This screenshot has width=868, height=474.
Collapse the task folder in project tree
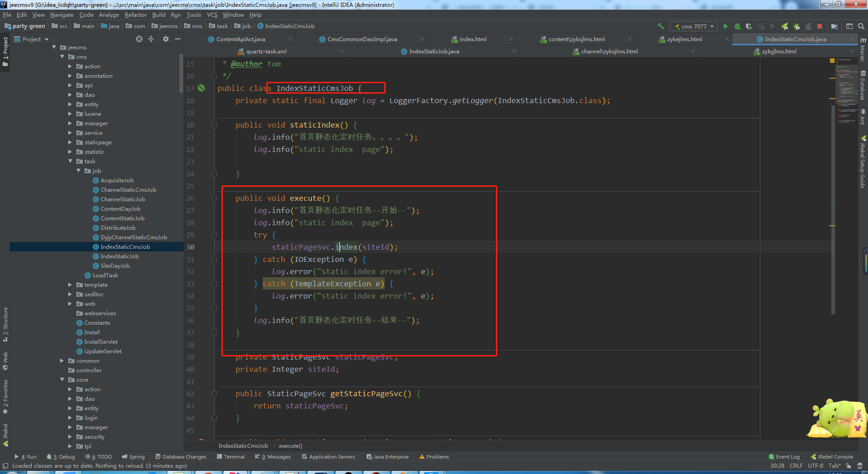[x=70, y=161]
